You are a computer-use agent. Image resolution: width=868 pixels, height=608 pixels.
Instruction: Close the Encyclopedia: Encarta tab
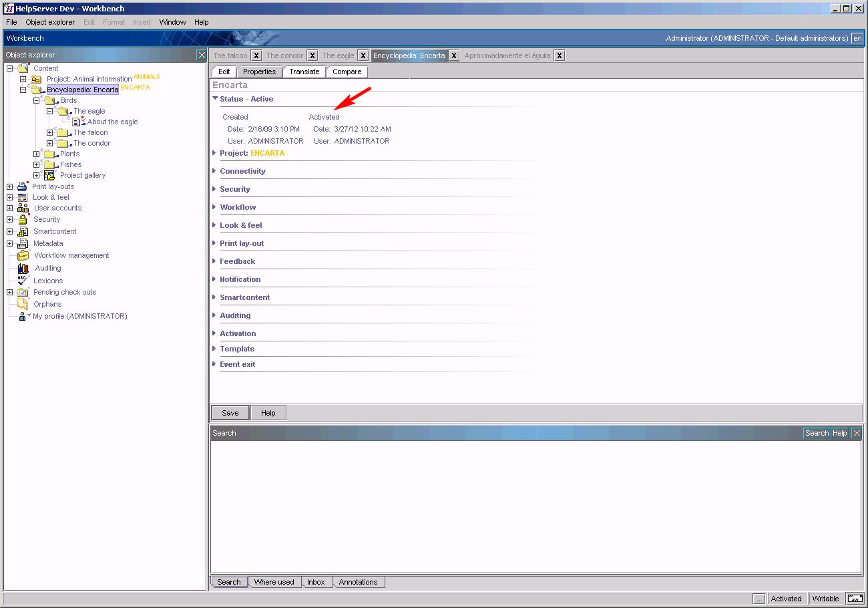(453, 55)
